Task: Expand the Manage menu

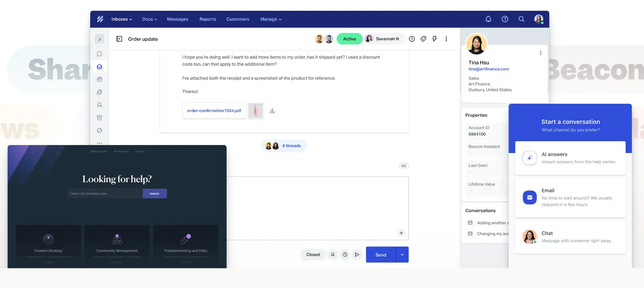Action: click(x=271, y=19)
